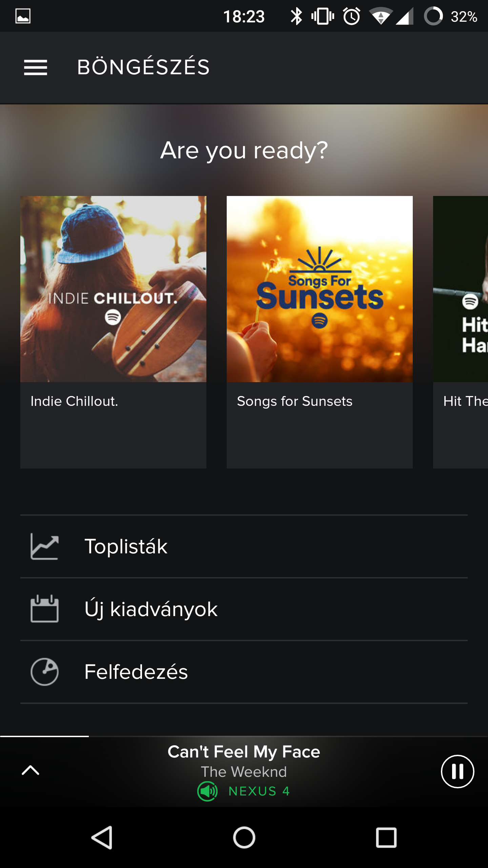488x868 pixels.
Task: Tap the Indie Chillout. title text
Action: (x=74, y=401)
